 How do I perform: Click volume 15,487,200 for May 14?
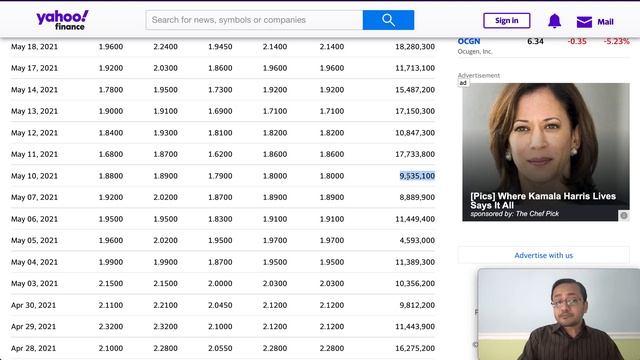click(x=415, y=90)
